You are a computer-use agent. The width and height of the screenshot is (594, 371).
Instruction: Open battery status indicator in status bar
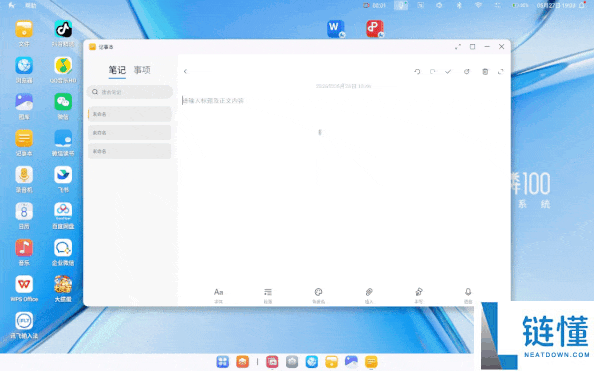coord(520,5)
